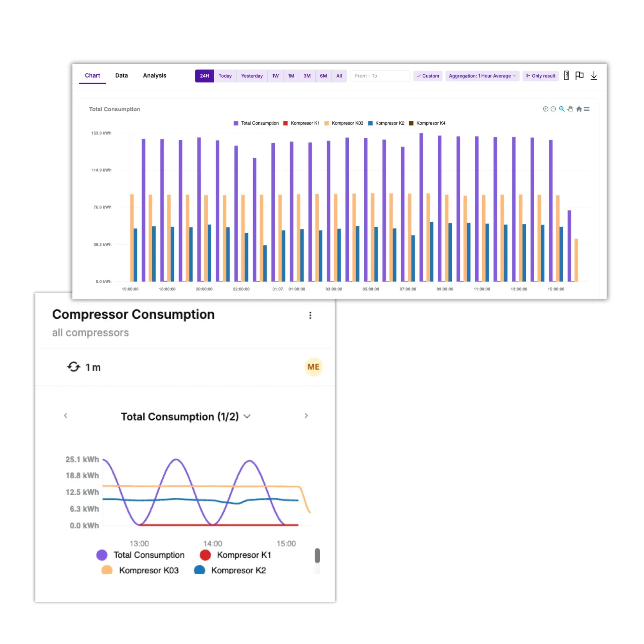
Task: Click the legend scrollbar in compressor widget
Action: pos(317,555)
